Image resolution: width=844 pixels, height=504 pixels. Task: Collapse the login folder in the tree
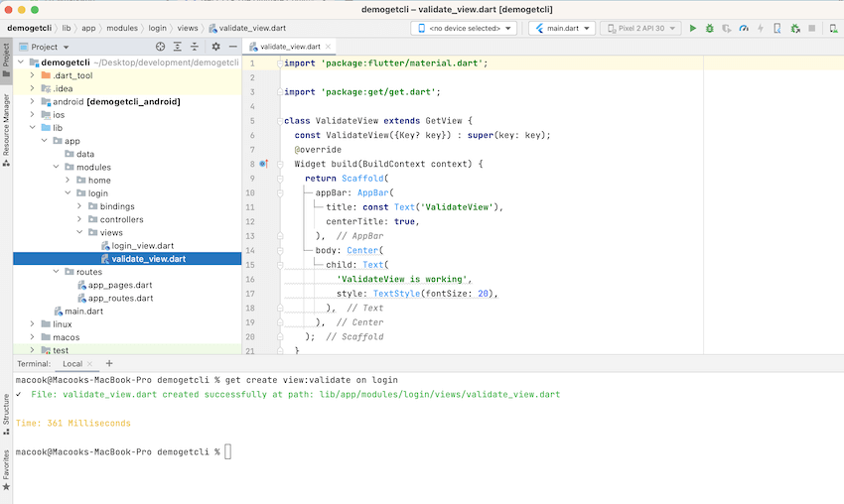(68, 193)
